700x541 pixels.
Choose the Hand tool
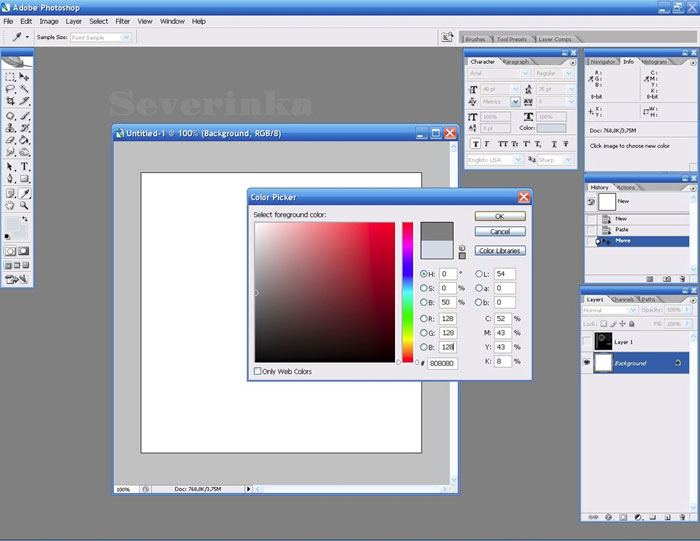tap(10, 205)
